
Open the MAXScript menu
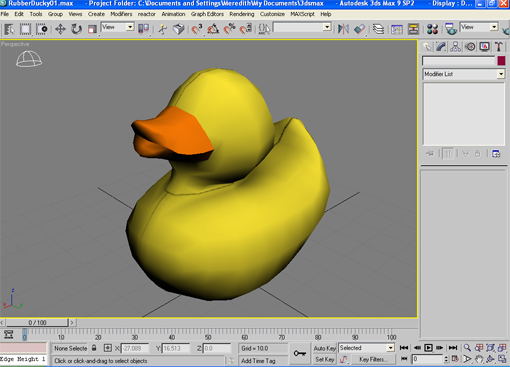[302, 14]
